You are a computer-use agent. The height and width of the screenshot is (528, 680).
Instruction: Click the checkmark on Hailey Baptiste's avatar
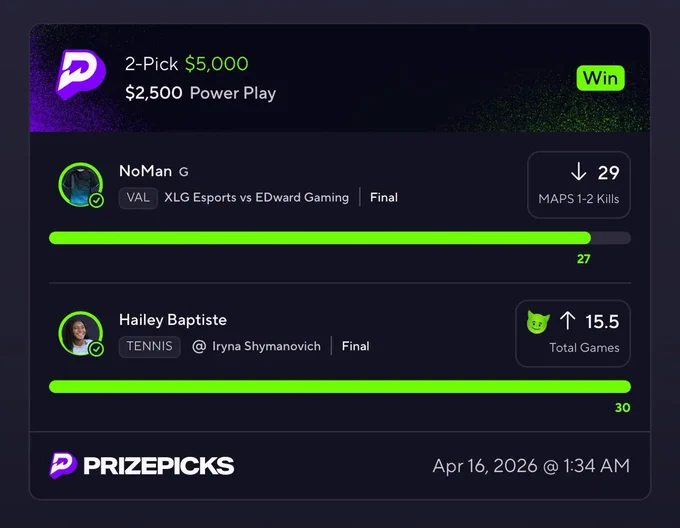point(96,349)
